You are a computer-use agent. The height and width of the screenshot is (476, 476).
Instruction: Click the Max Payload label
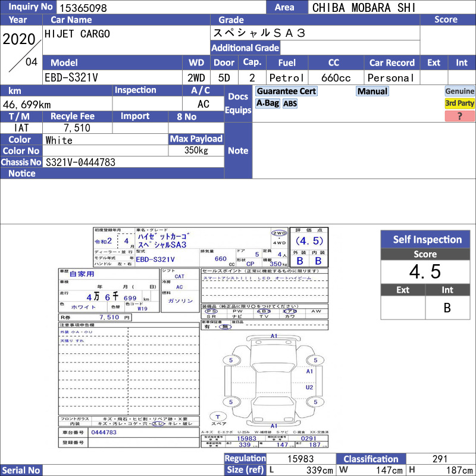click(196, 139)
